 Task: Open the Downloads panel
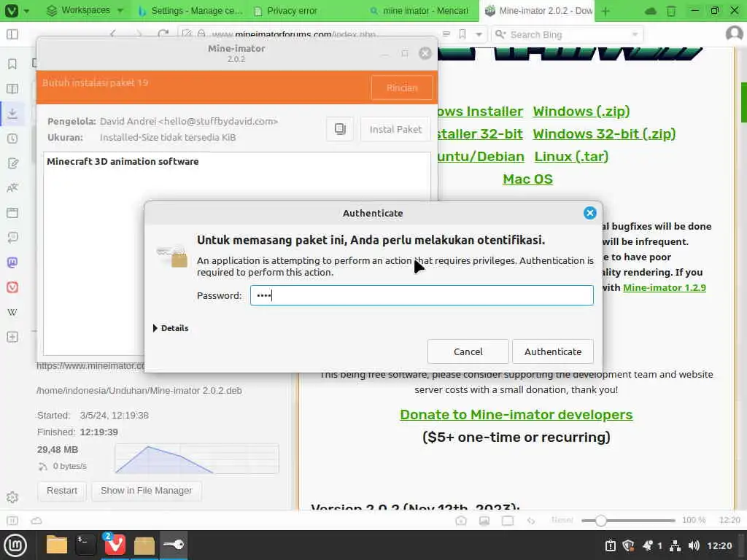pyautogui.click(x=12, y=113)
